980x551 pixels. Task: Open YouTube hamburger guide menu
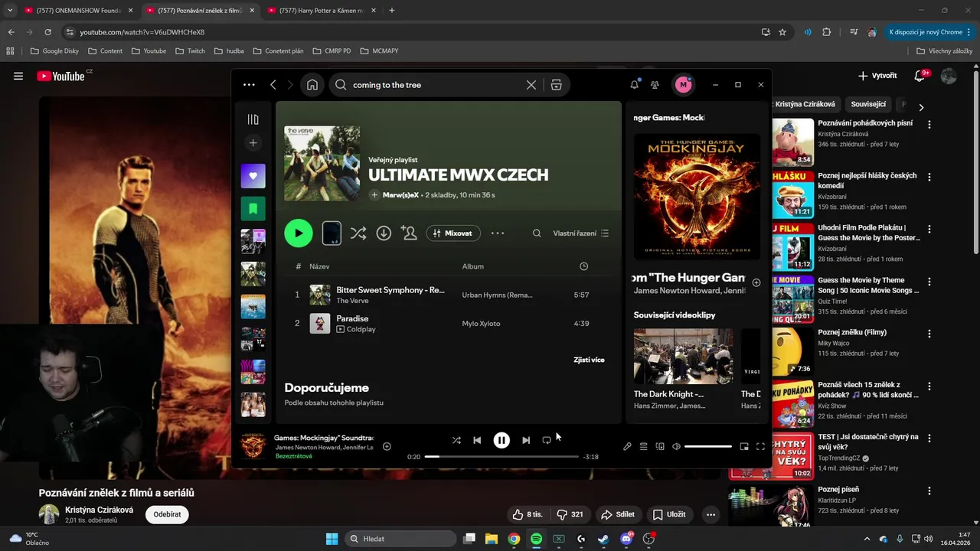click(18, 76)
